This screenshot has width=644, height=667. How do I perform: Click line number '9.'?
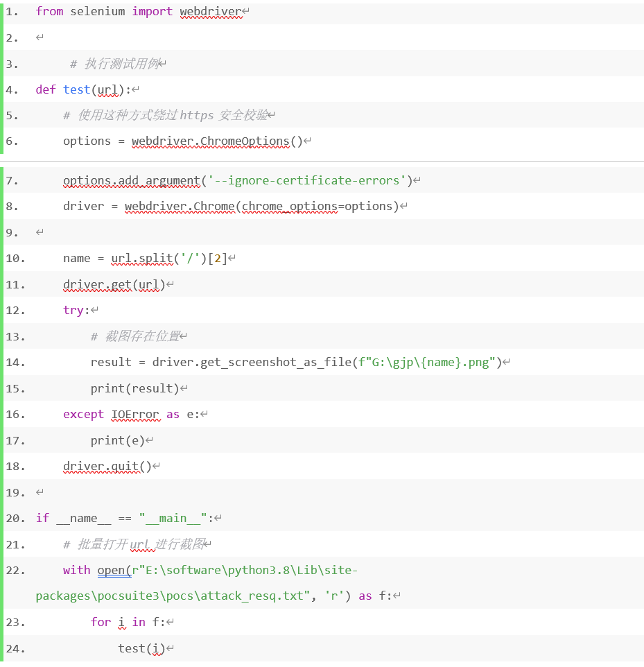[x=12, y=233]
